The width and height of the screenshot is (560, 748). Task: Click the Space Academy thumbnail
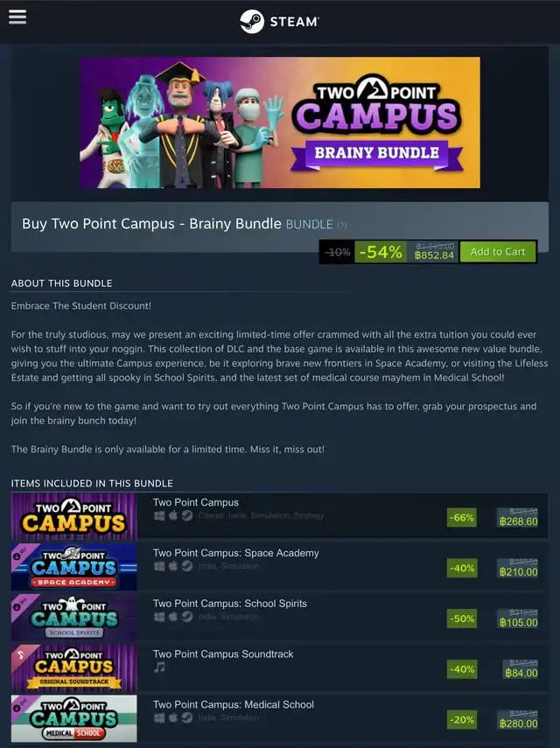73,567
